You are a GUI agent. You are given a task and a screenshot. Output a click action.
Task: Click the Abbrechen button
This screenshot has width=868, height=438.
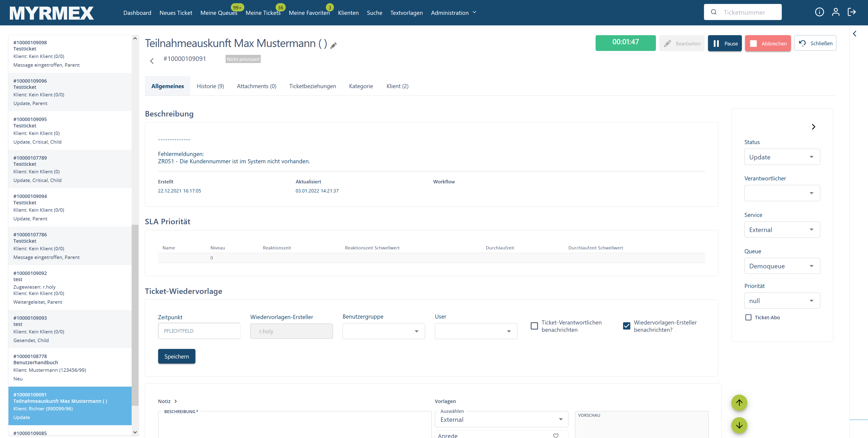[x=768, y=43]
